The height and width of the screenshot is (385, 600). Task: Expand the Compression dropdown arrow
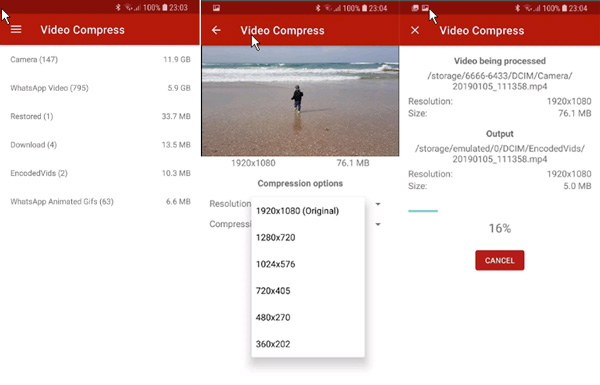[x=378, y=224]
